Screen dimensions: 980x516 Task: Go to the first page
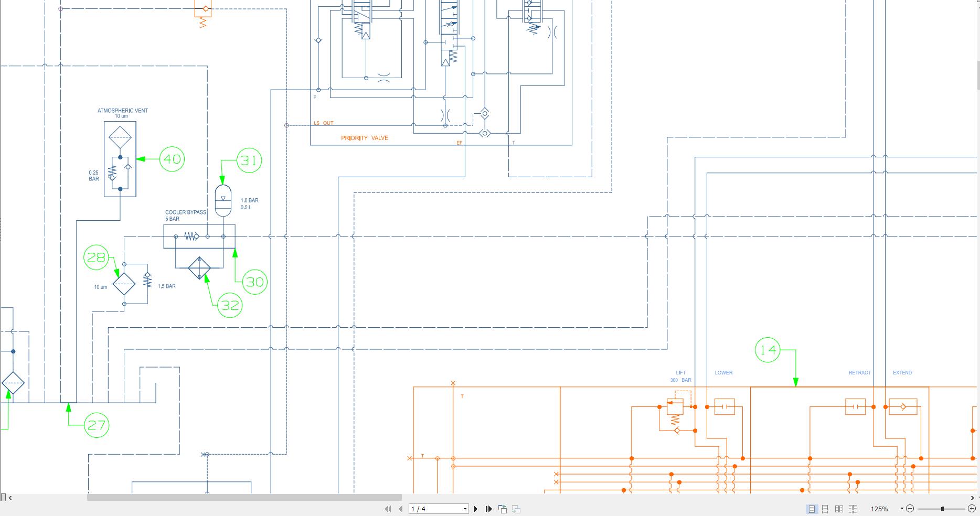pos(388,509)
